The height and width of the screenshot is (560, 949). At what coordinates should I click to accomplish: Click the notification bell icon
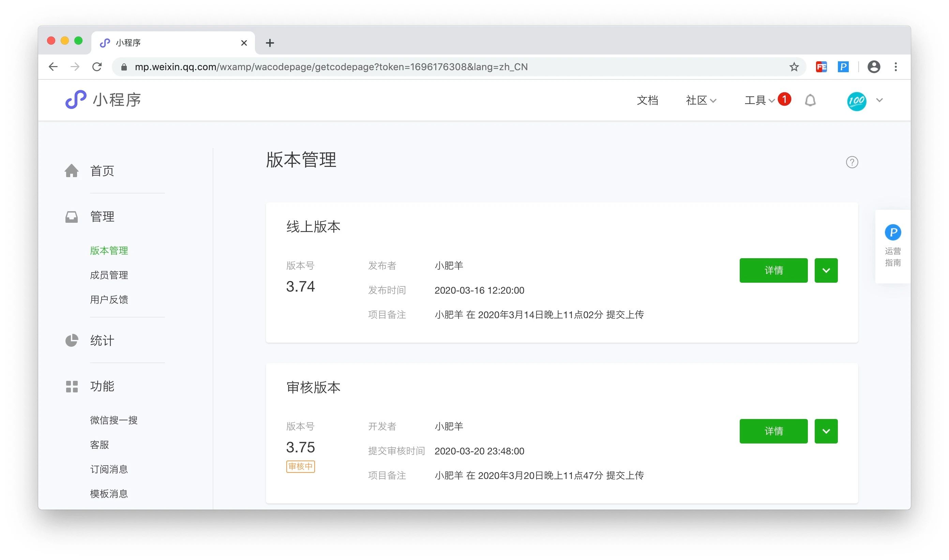tap(810, 100)
